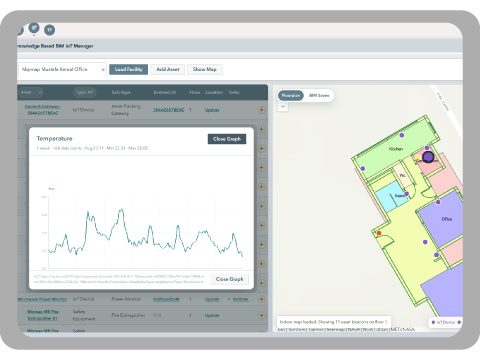Switch to the Floorplan view tab
The width and height of the screenshot is (480, 360).
coord(291,95)
